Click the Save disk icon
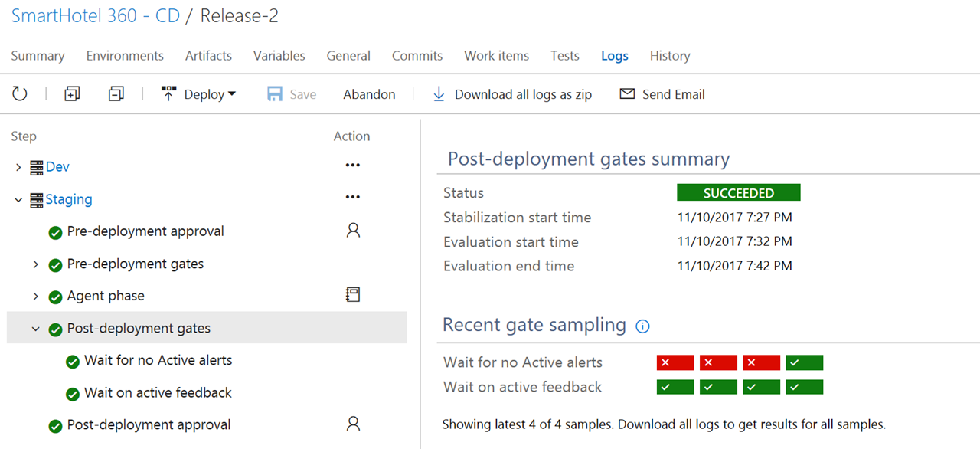The width and height of the screenshot is (980, 449). 275,94
